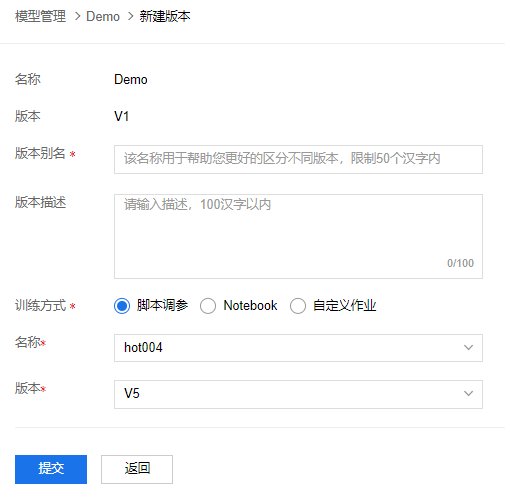This screenshot has height=496, width=505.
Task: Click the breadcrumb arrow after 模型管理
Action: 77,16
